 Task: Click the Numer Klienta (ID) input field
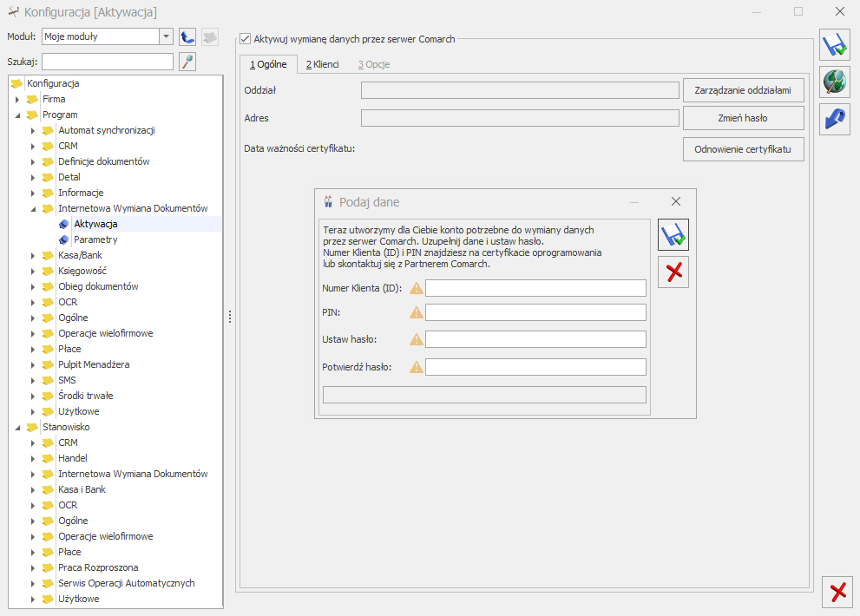[535, 288]
